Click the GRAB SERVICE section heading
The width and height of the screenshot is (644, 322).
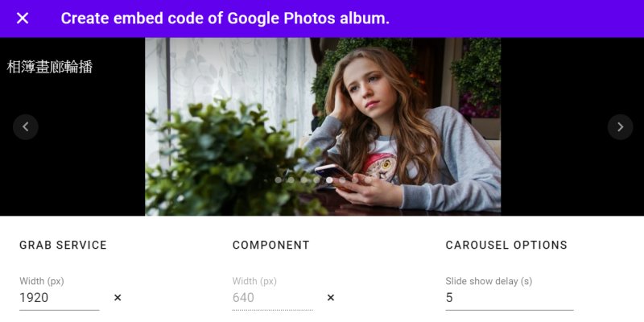pyautogui.click(x=64, y=246)
